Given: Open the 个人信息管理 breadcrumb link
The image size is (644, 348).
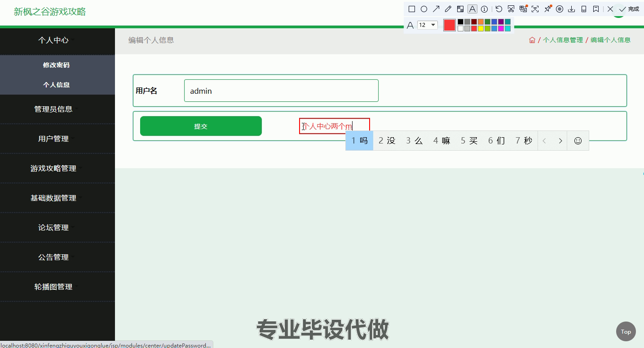Looking at the screenshot, I should pos(563,40).
